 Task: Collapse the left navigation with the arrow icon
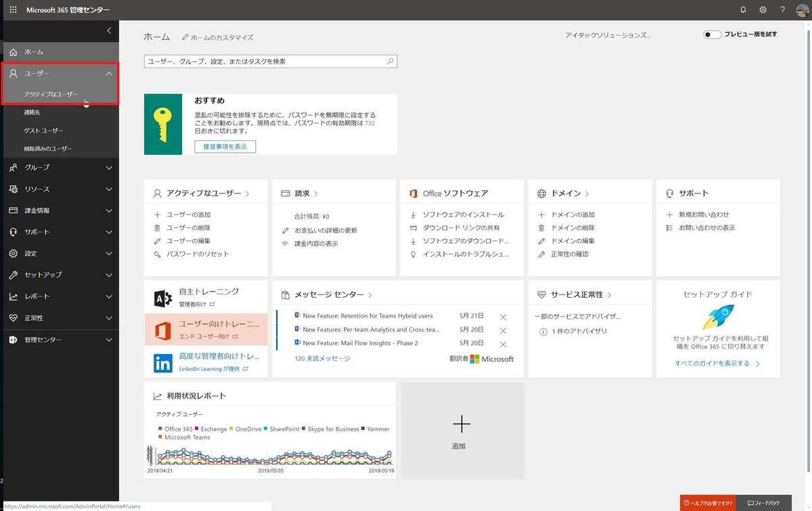108,30
